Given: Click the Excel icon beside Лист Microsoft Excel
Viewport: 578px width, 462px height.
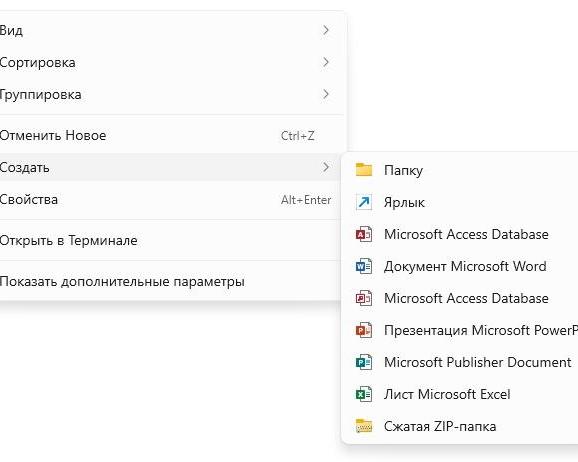Looking at the screenshot, I should [x=364, y=394].
